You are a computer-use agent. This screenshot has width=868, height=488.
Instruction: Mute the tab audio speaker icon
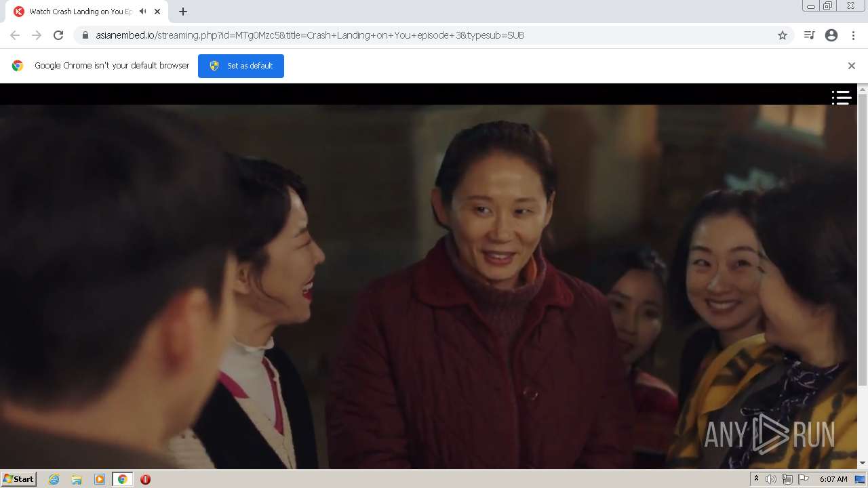(142, 12)
